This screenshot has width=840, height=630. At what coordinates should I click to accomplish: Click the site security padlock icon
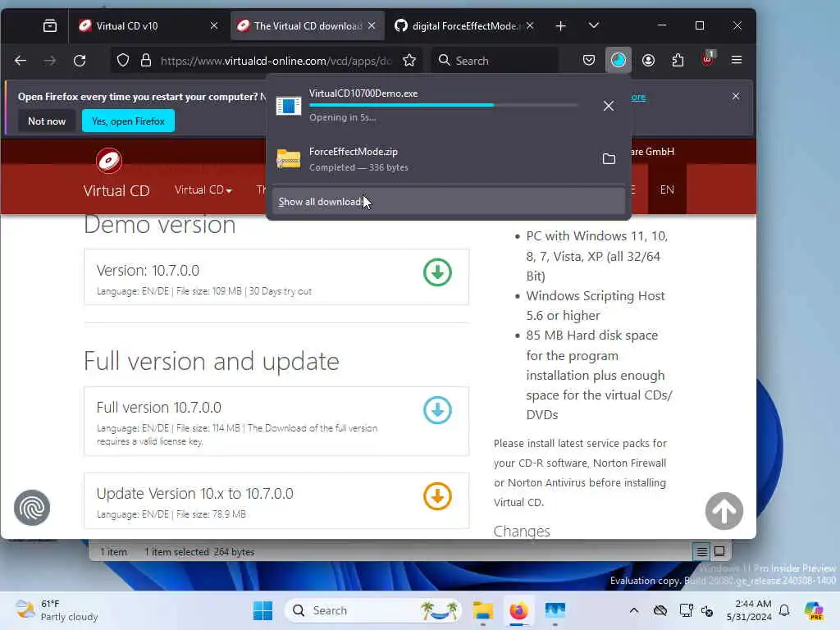click(146, 61)
